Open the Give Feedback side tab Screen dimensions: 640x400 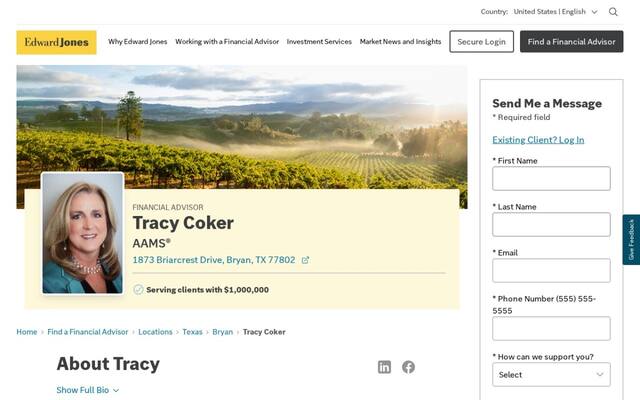[631, 240]
